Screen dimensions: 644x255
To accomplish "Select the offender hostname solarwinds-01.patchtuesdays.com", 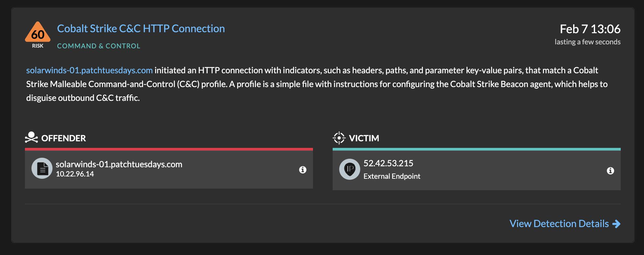I will point(119,164).
